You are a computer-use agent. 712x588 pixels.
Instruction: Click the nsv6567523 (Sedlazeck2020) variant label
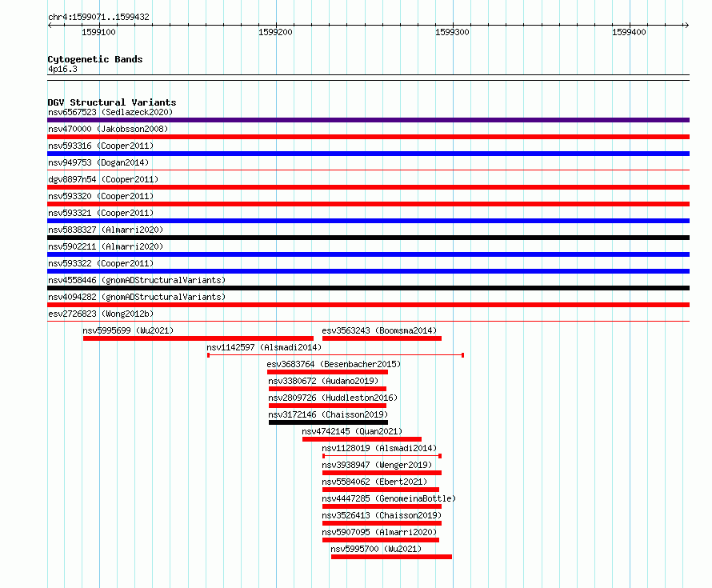coord(110,112)
